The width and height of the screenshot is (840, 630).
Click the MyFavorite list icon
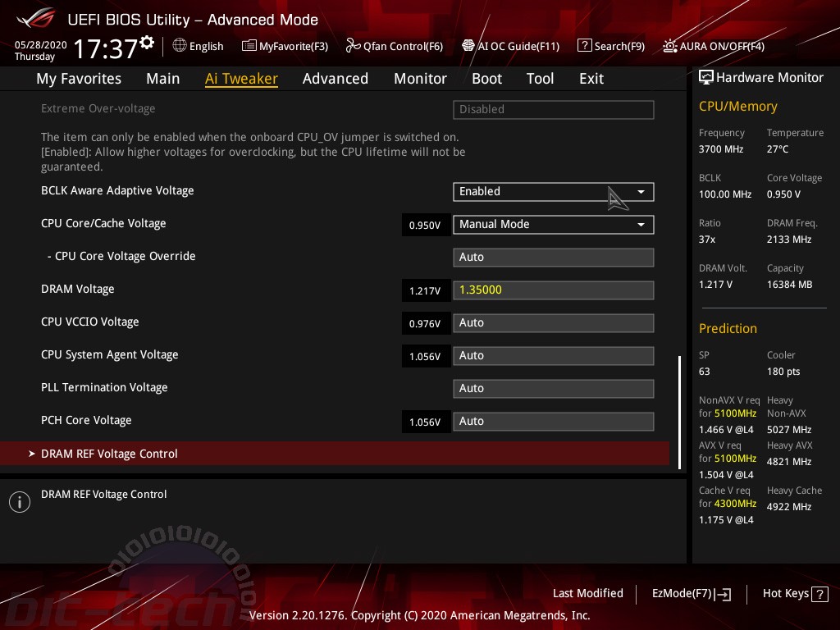click(249, 46)
